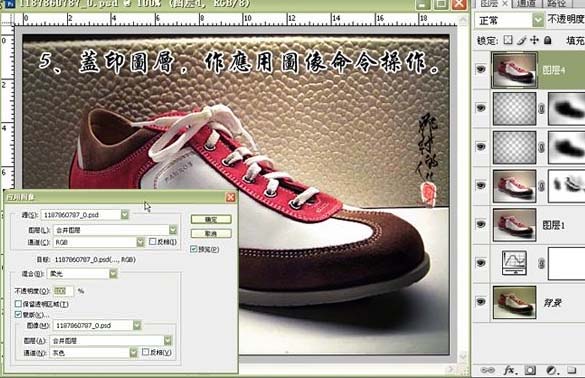Select transparent thumbnail of layer below 图层4
Viewport: 585px width, 378px height.
[x=514, y=109]
